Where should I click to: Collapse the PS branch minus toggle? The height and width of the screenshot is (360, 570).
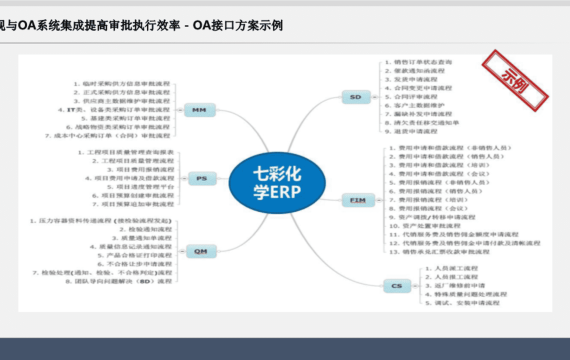click(x=184, y=179)
